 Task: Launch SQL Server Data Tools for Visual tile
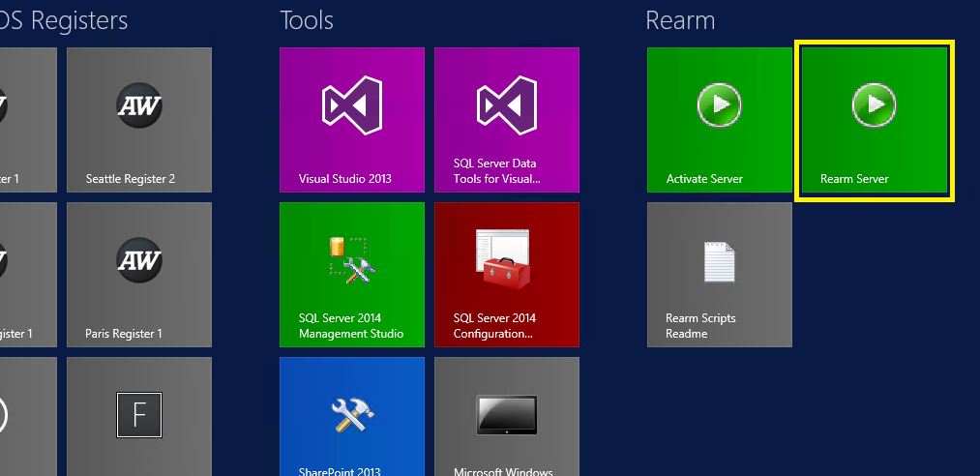coord(507,120)
